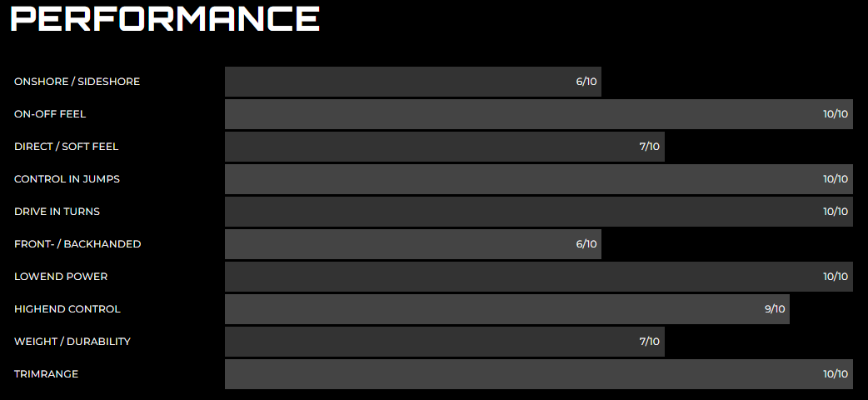Select the On-Off Feel 10/10 bar

539,114
